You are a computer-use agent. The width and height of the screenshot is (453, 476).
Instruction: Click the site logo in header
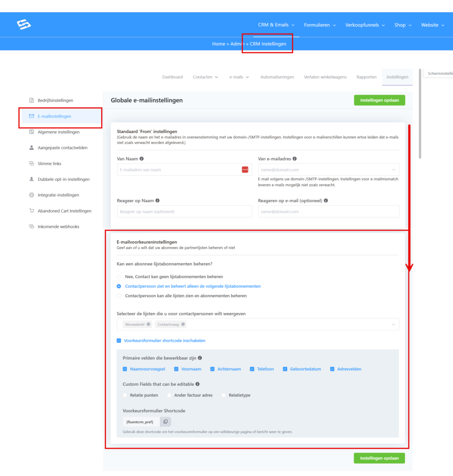click(24, 25)
